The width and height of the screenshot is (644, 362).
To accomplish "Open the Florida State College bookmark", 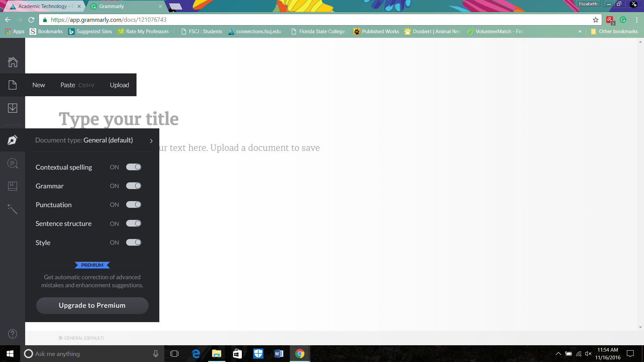I will (x=319, y=32).
